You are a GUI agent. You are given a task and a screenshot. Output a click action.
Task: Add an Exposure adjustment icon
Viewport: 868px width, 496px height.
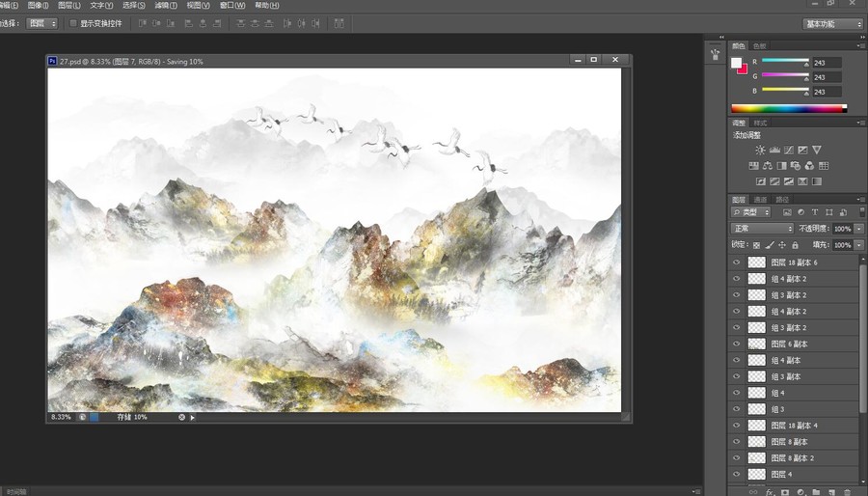[x=802, y=150]
